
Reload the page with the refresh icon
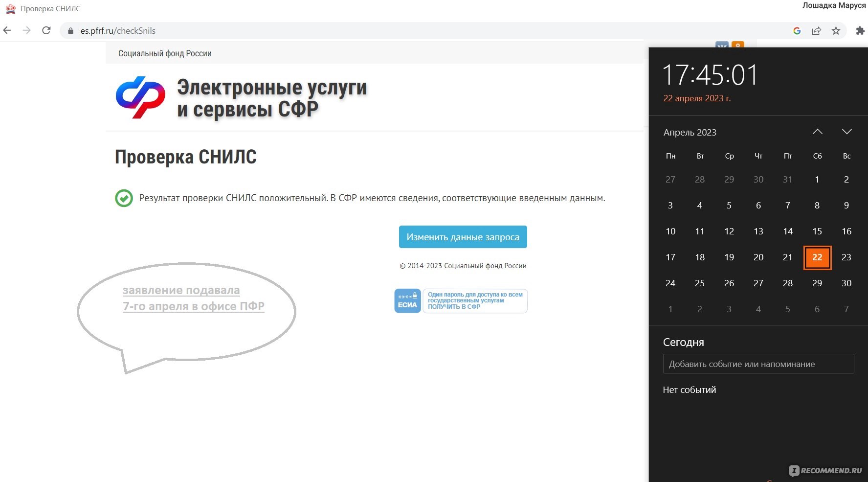point(46,30)
